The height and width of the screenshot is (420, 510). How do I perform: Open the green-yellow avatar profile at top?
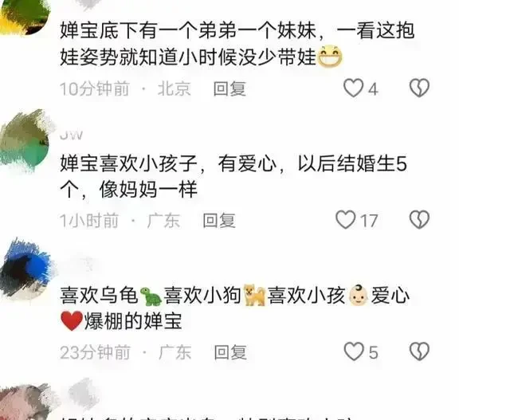[x=25, y=16]
